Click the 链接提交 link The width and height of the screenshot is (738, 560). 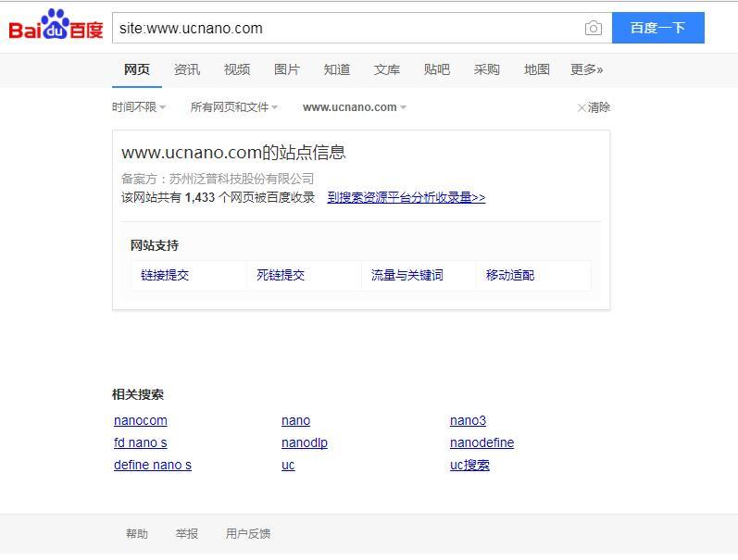point(165,275)
